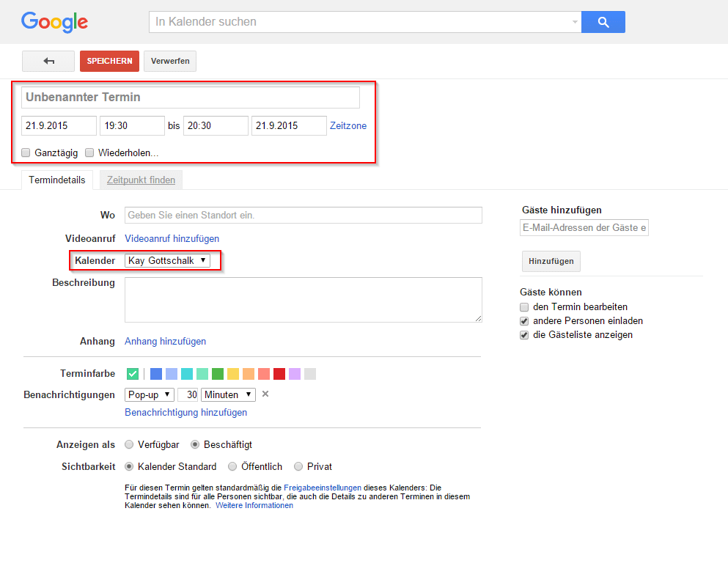This screenshot has width=728, height=566.
Task: Enable the Wiederholen checkbox
Action: [89, 152]
